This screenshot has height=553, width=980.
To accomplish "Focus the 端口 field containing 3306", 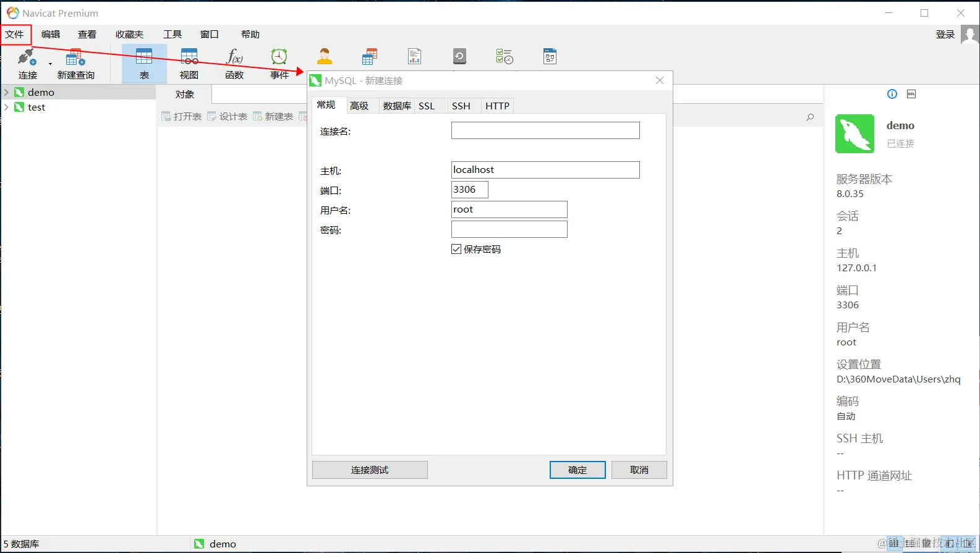I will pos(470,190).
